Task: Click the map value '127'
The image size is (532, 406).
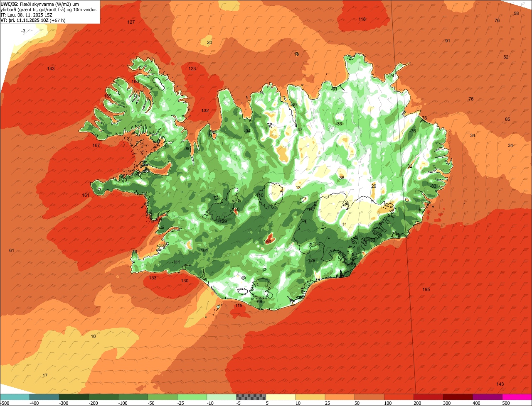Action: (131, 22)
